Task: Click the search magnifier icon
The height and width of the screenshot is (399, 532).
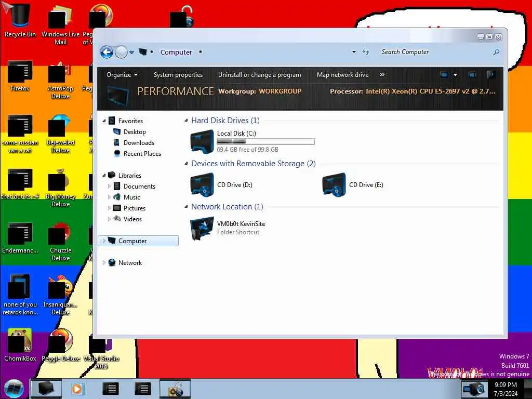Action: (496, 52)
